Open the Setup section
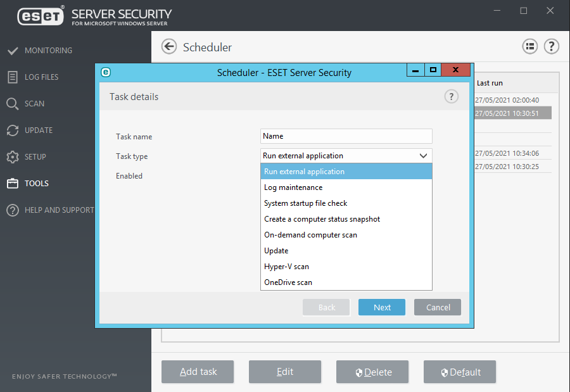 coord(35,156)
